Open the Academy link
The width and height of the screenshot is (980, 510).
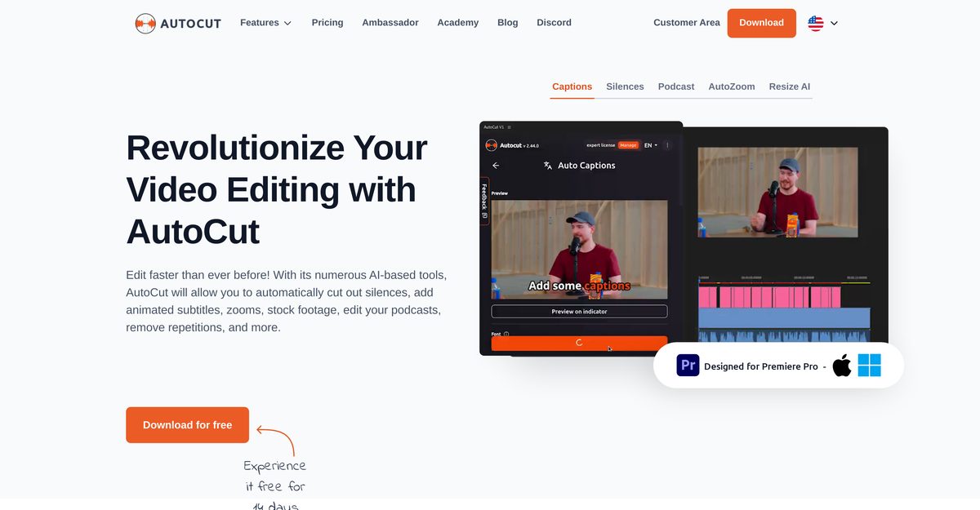pos(458,23)
